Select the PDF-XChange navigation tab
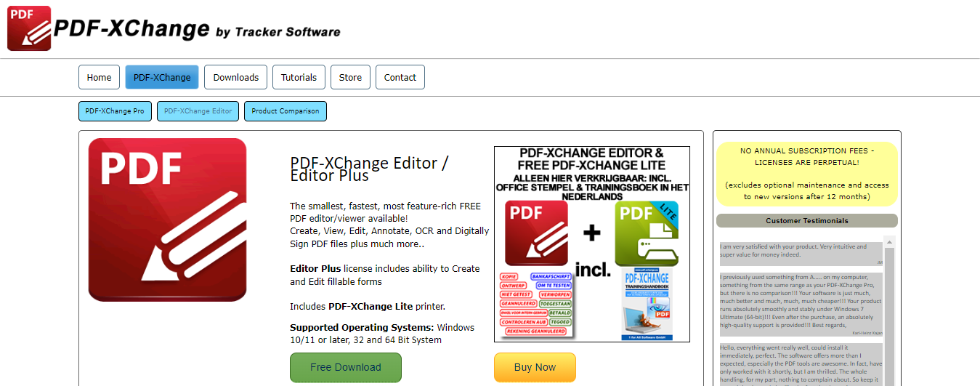Image resolution: width=980 pixels, height=386 pixels. pyautogui.click(x=162, y=77)
